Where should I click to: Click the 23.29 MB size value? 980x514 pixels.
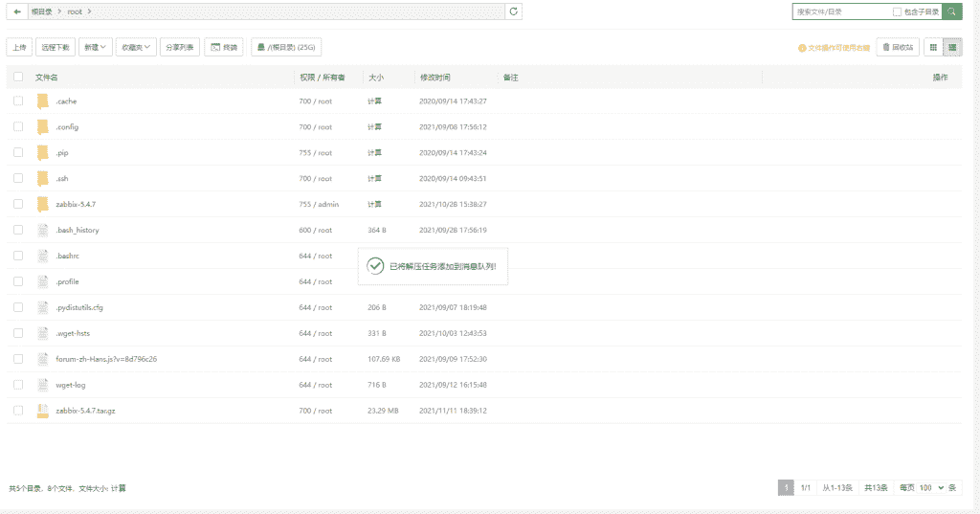[x=383, y=411]
